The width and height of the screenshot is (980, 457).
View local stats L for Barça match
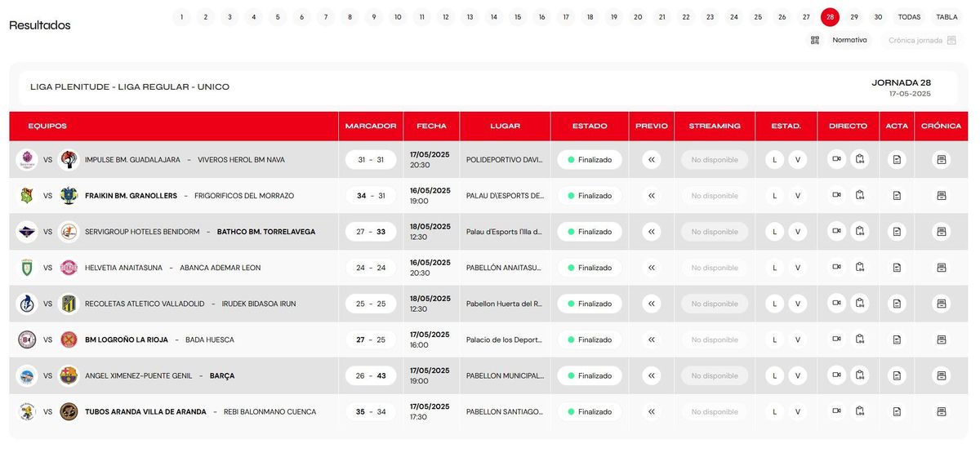(x=775, y=375)
